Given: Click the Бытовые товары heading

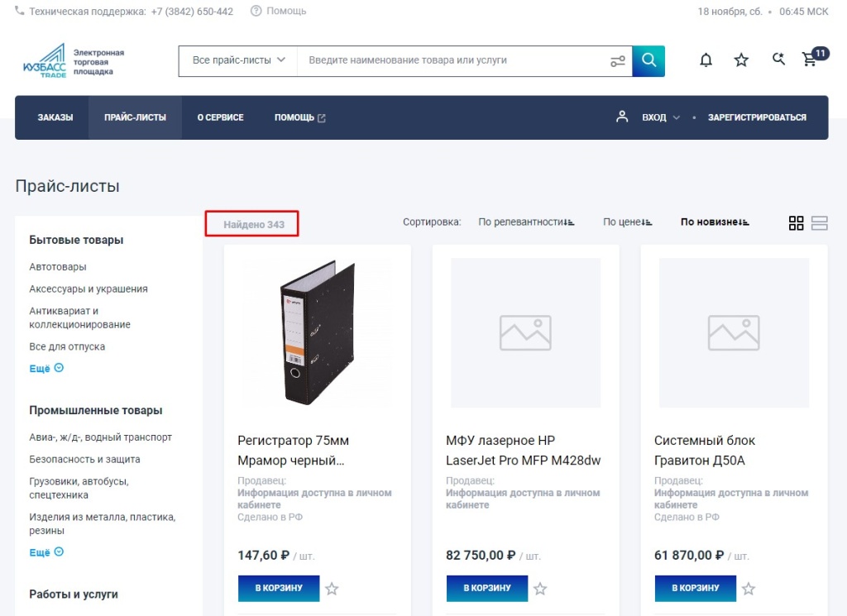Looking at the screenshot, I should click(76, 240).
